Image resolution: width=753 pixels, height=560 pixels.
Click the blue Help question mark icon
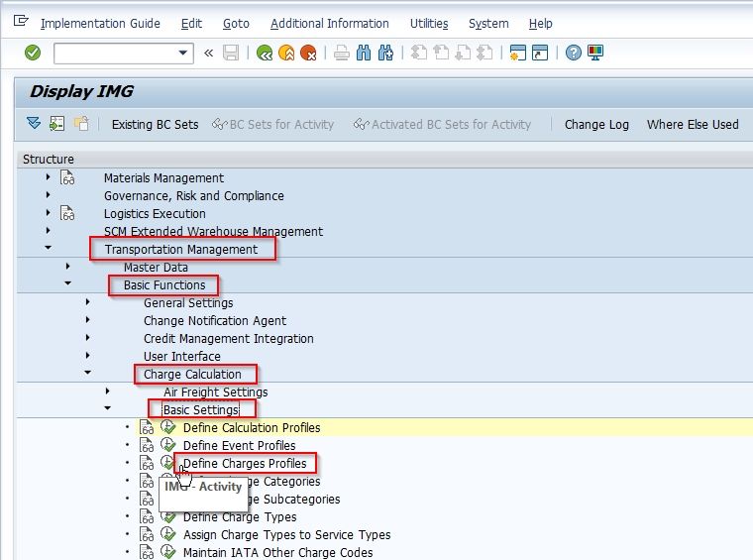[x=574, y=53]
